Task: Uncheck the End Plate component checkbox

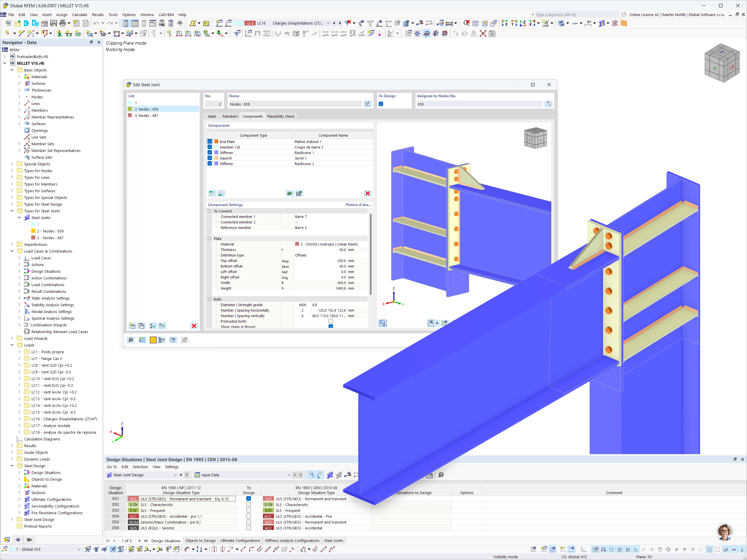Action: point(210,142)
